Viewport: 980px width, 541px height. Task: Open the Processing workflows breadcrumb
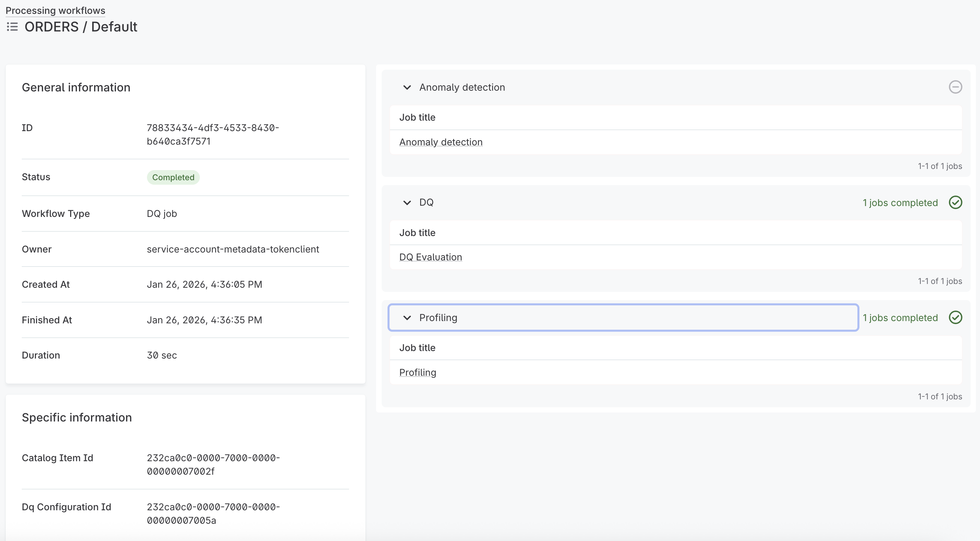[x=55, y=10]
